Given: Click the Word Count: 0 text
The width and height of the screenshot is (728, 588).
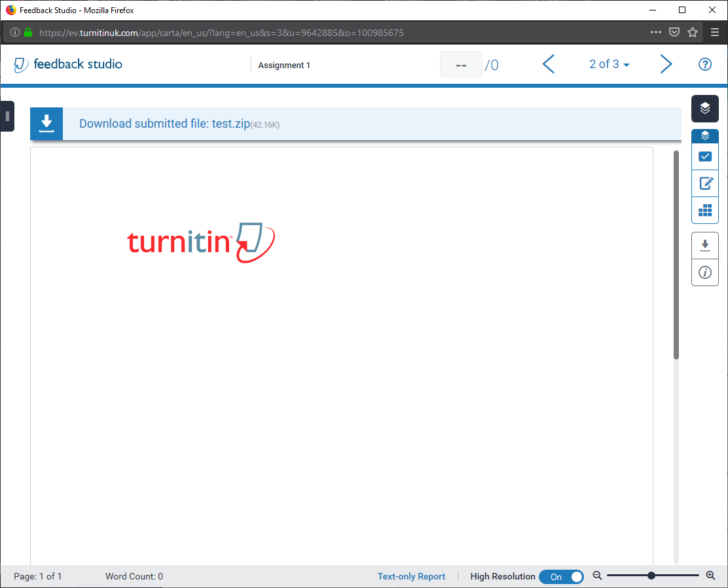Looking at the screenshot, I should click(x=134, y=576).
